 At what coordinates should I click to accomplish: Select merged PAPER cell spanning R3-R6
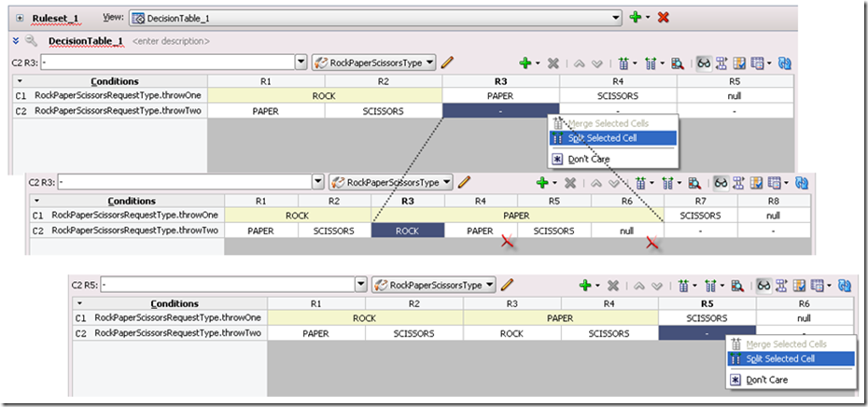click(518, 216)
